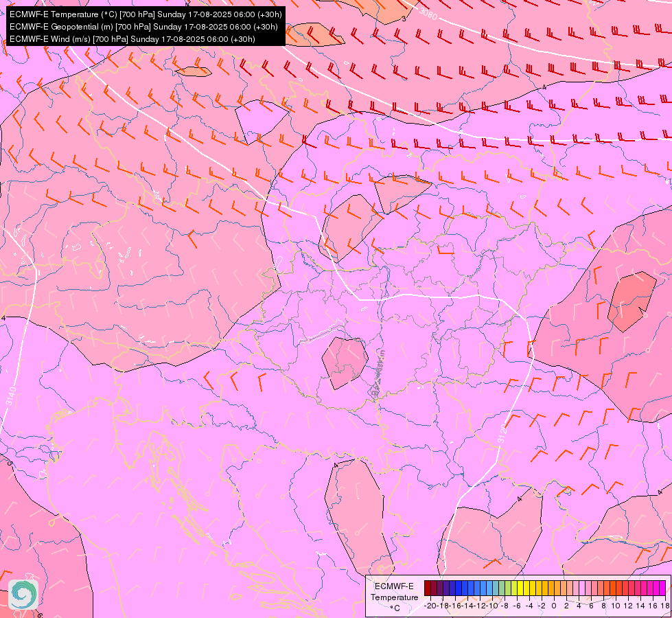Click the legend tick label -10
Viewport: 672px width, 618px height.
pyautogui.click(x=492, y=606)
